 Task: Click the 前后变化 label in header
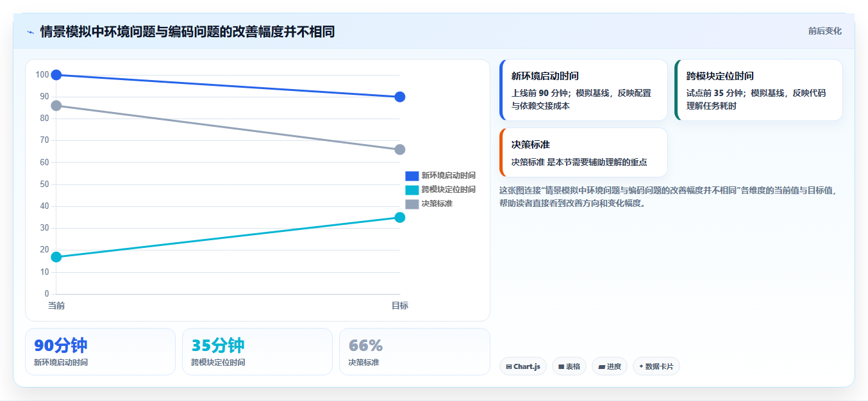coord(824,31)
